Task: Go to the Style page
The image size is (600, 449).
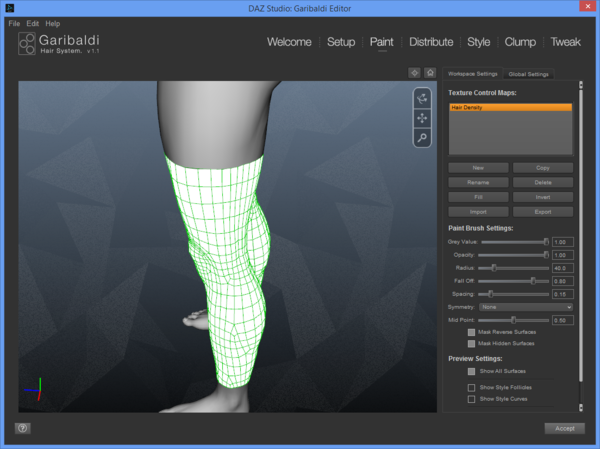Action: (x=479, y=42)
